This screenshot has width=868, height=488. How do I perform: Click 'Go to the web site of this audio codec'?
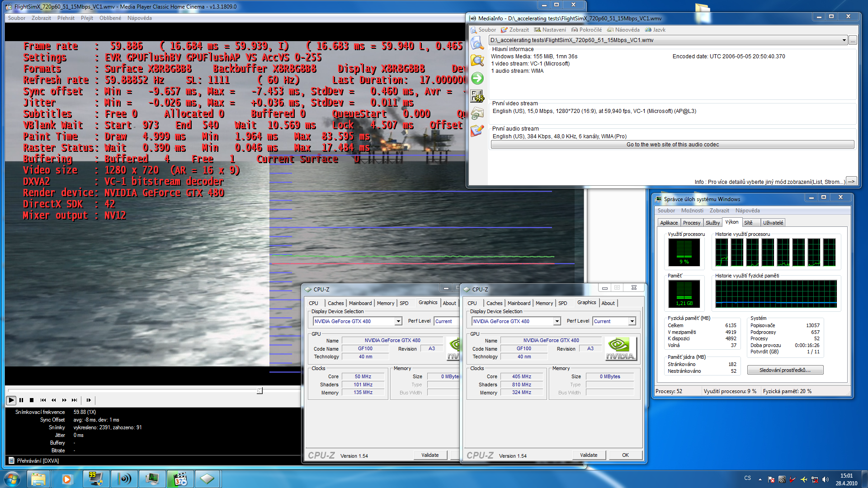tap(672, 145)
